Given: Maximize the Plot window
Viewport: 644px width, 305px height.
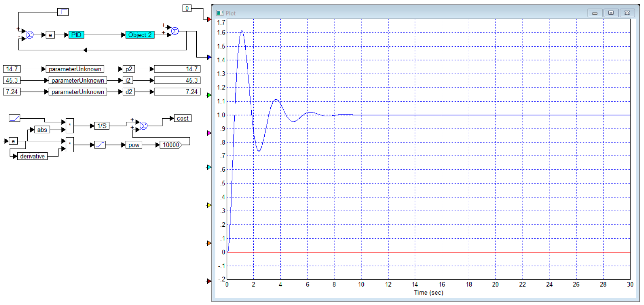Looking at the screenshot, I should pyautogui.click(x=611, y=13).
